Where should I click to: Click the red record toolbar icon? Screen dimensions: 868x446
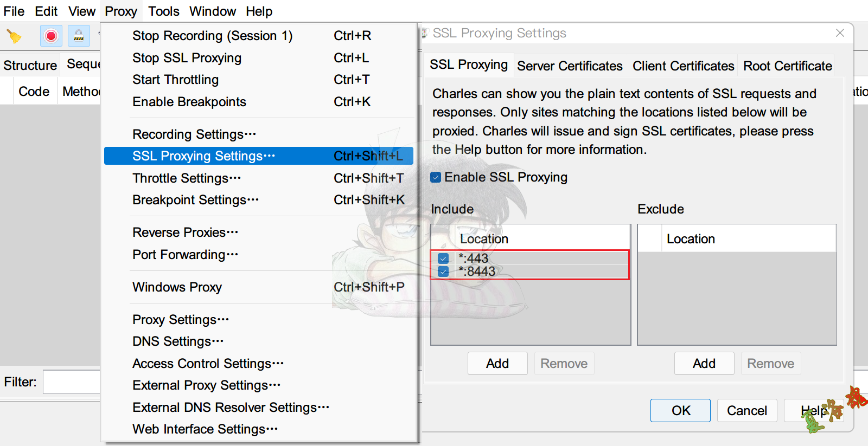click(x=51, y=36)
